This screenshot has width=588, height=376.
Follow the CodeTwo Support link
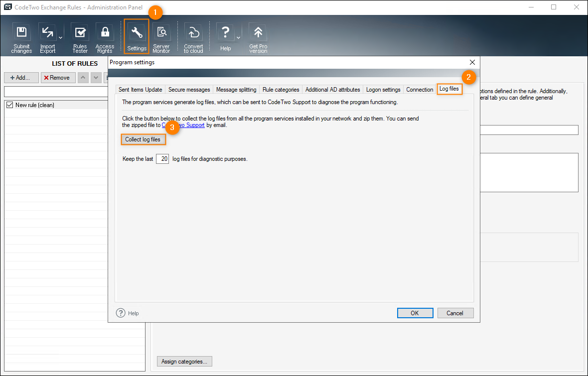[183, 125]
